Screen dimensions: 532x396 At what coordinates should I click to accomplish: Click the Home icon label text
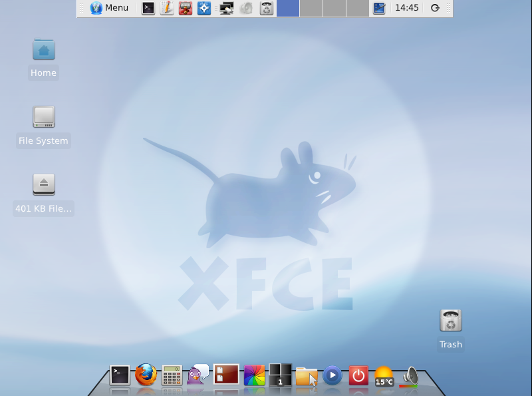pyautogui.click(x=43, y=73)
